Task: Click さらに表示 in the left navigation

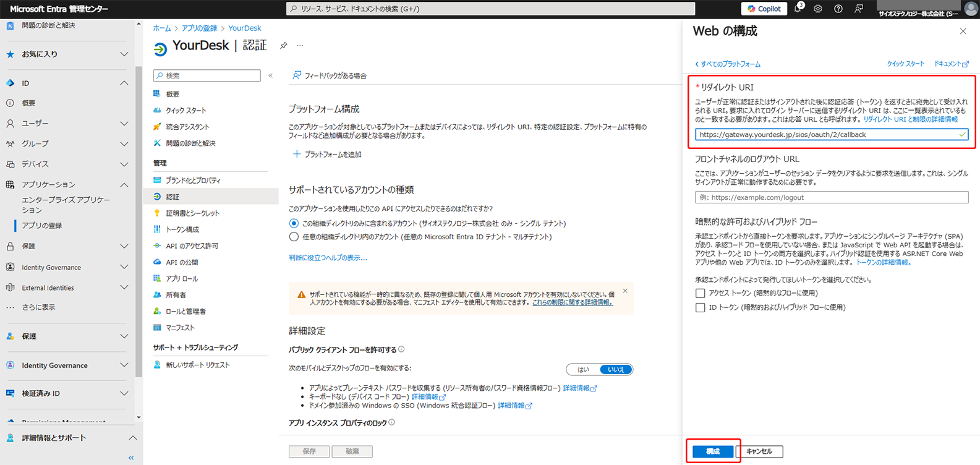Action: (38, 307)
